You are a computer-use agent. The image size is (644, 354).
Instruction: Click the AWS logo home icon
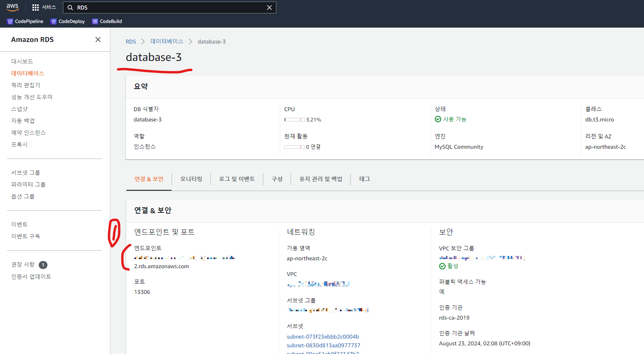[x=13, y=7]
